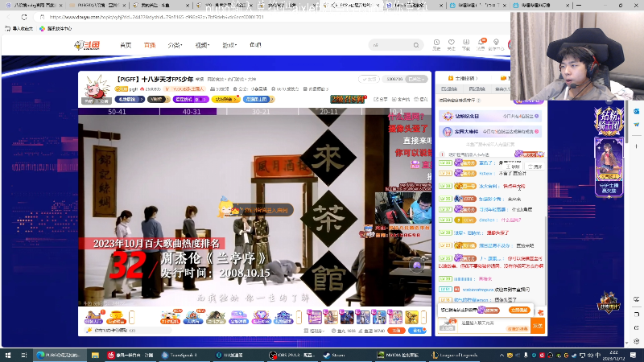Switch to the 周活跃榜 tab
Image resolution: width=644 pixels, height=362 pixels.
point(477,88)
